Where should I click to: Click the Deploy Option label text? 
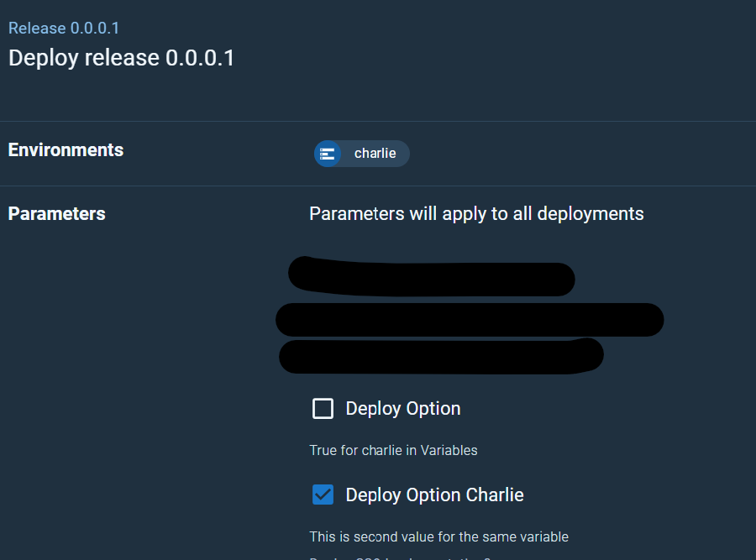tap(403, 409)
